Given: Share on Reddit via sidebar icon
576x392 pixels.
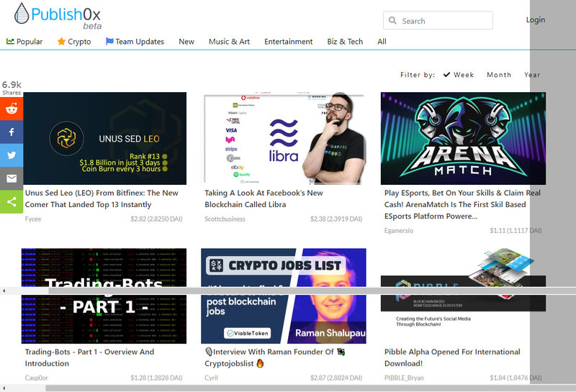Looking at the screenshot, I should coord(12,109).
